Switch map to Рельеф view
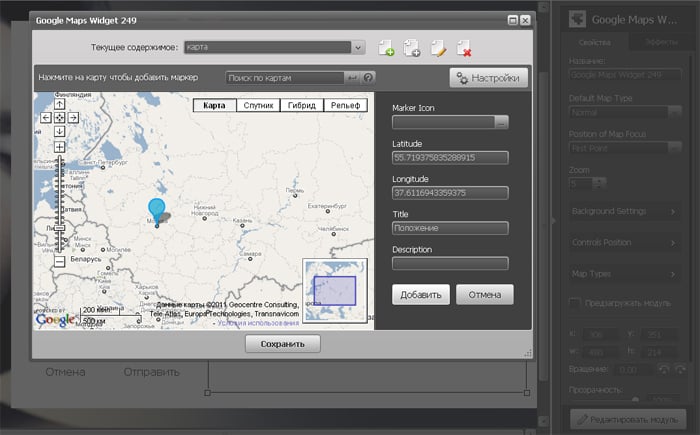The image size is (700, 435). (x=347, y=105)
